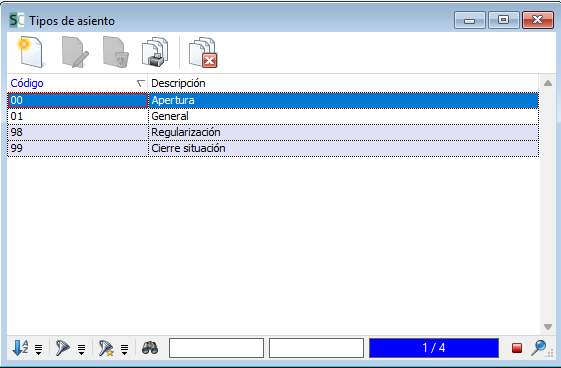Click the SC application icon in title bar

pyautogui.click(x=16, y=20)
